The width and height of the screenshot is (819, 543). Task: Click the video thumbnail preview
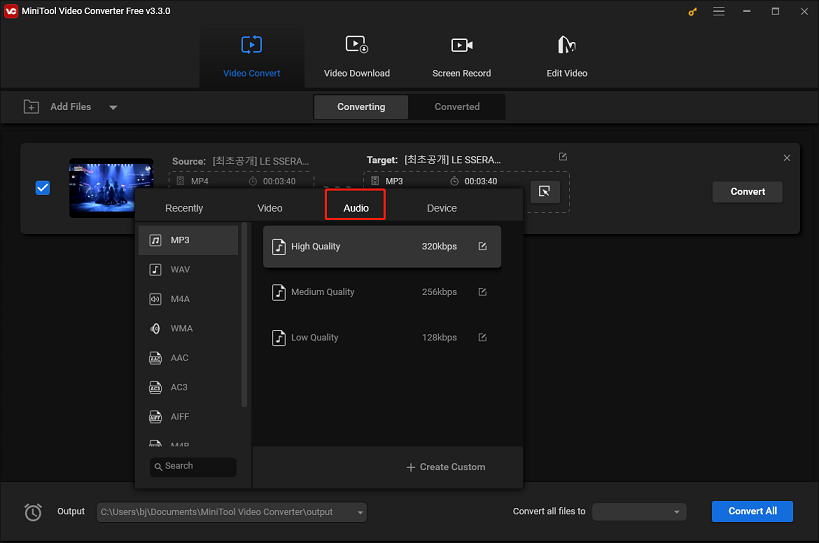click(111, 188)
